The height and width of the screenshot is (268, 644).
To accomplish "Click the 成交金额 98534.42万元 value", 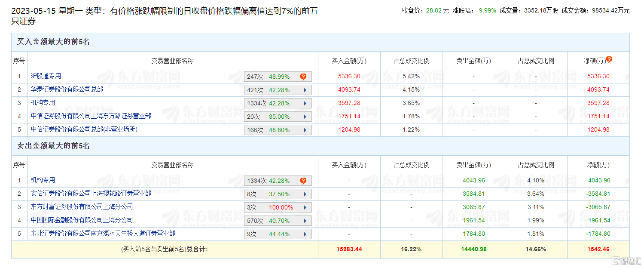I will click(x=610, y=10).
